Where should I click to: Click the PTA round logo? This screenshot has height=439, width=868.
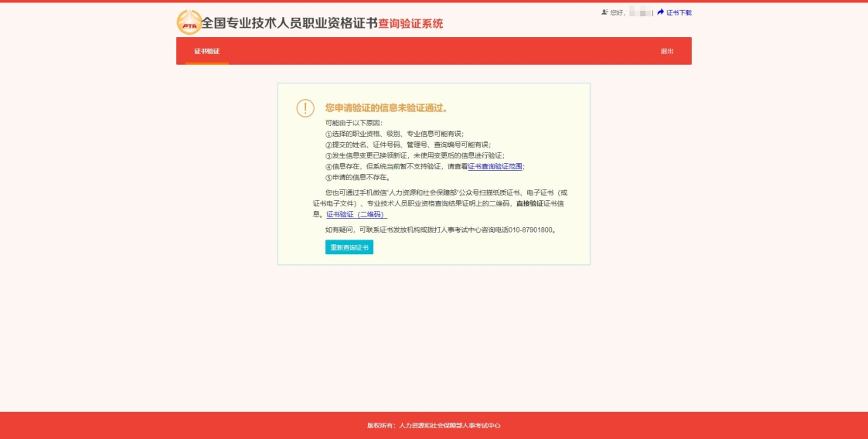189,22
